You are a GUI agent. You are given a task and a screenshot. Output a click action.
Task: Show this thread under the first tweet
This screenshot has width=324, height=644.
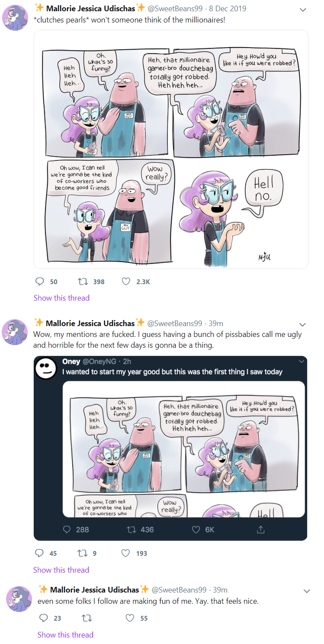point(61,298)
